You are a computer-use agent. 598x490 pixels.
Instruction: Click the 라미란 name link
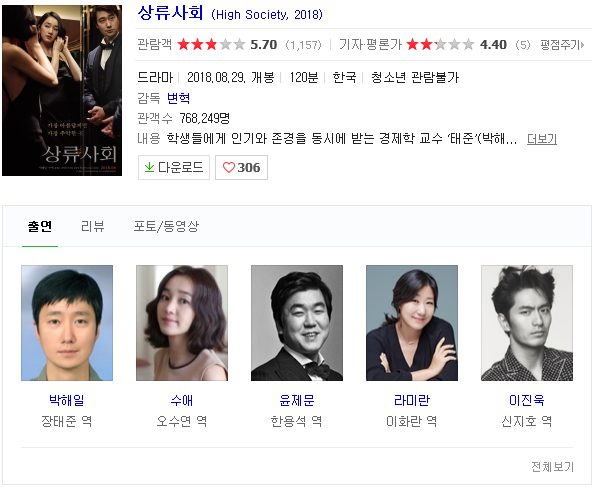pos(412,400)
